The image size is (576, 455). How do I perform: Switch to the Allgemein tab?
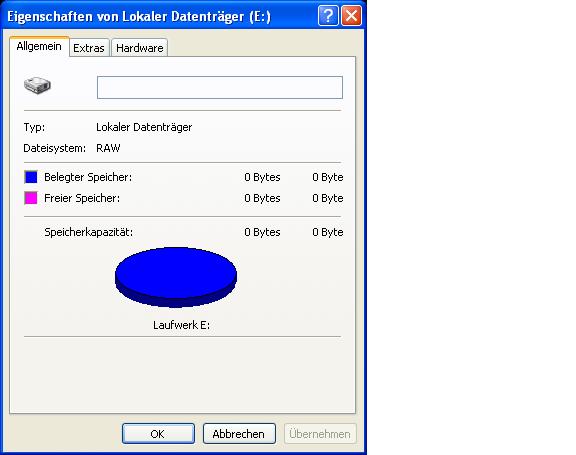[x=39, y=47]
